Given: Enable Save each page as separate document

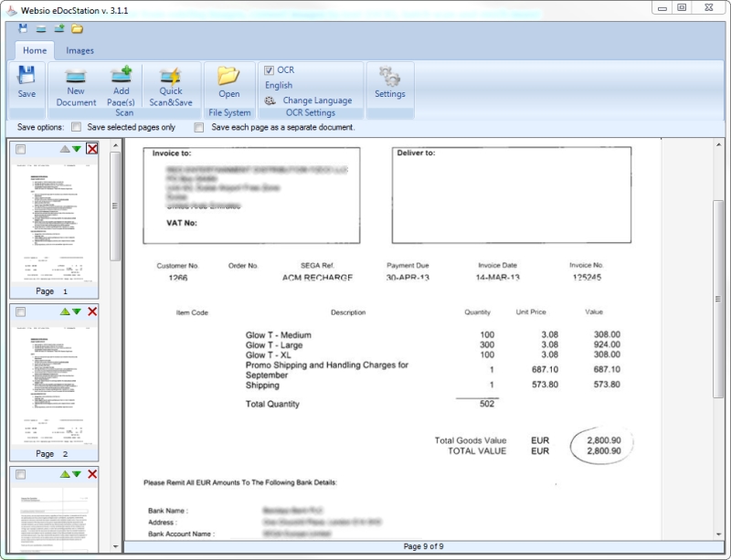Looking at the screenshot, I should [199, 127].
